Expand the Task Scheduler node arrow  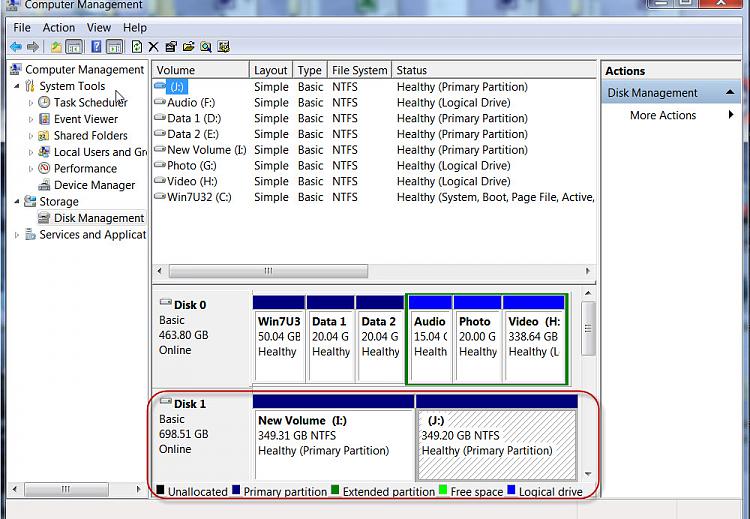(x=31, y=103)
